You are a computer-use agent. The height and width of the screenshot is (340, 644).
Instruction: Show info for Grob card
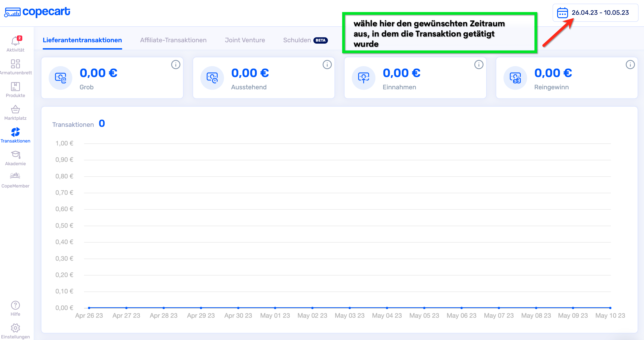(x=176, y=65)
